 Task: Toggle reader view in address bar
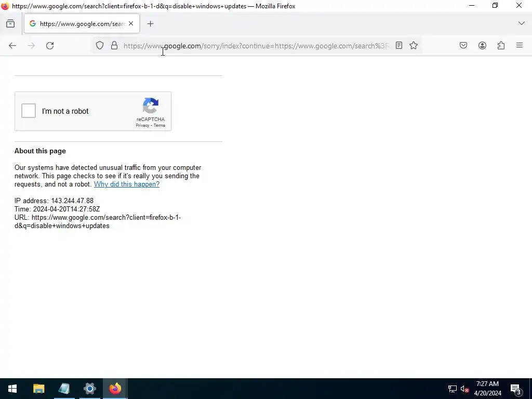399,46
